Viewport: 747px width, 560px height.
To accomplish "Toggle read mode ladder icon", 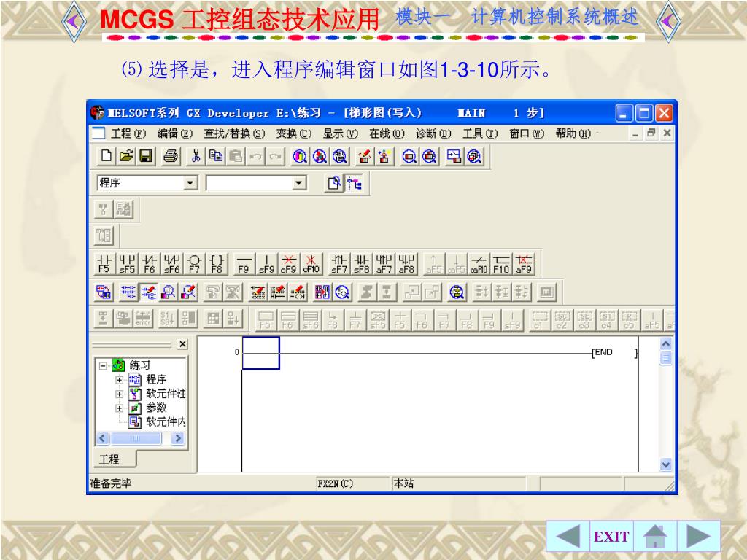I will coord(128,292).
